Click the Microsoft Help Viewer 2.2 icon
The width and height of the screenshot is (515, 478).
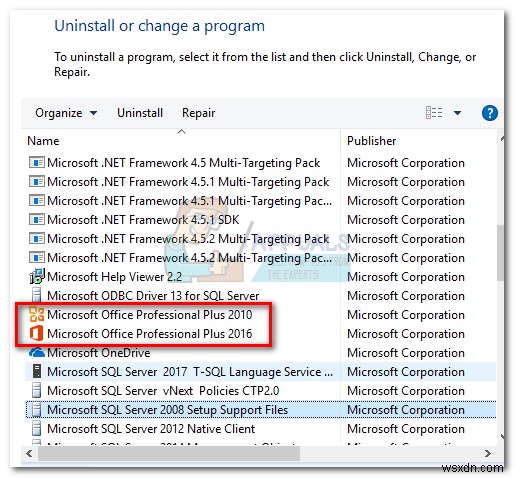point(36,276)
